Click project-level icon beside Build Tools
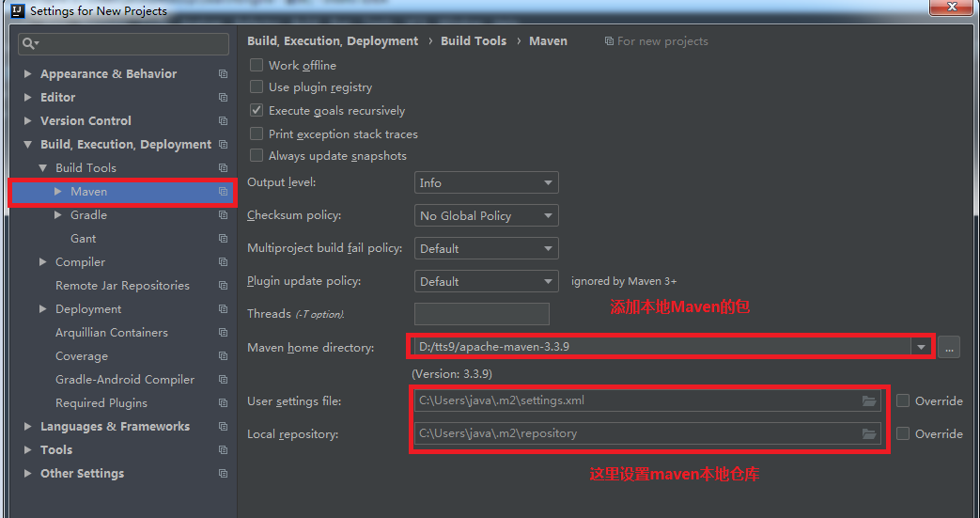Viewport: 980px width, 518px height. [x=223, y=167]
